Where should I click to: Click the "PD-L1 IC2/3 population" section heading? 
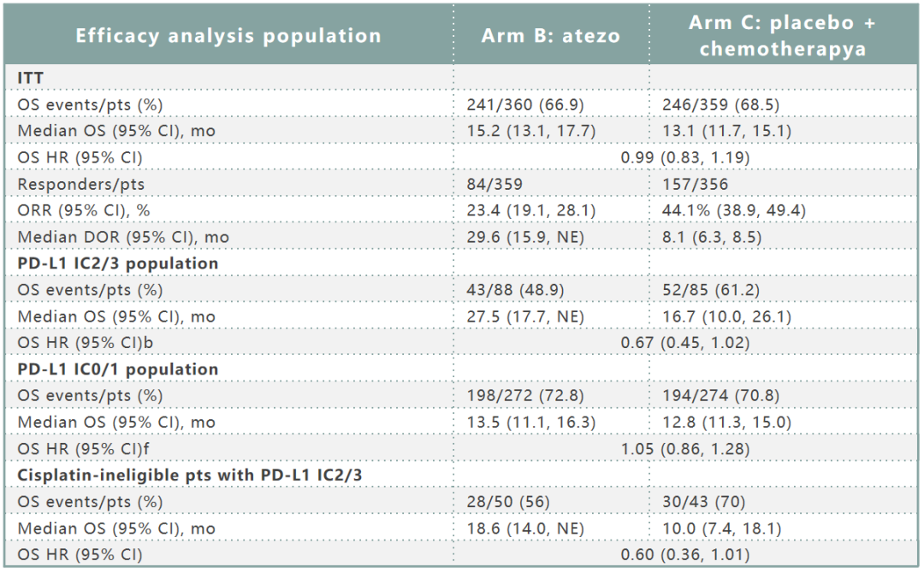coord(118,263)
